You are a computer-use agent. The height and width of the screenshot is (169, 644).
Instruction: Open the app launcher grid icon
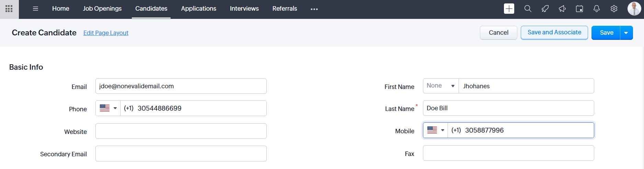(9, 9)
